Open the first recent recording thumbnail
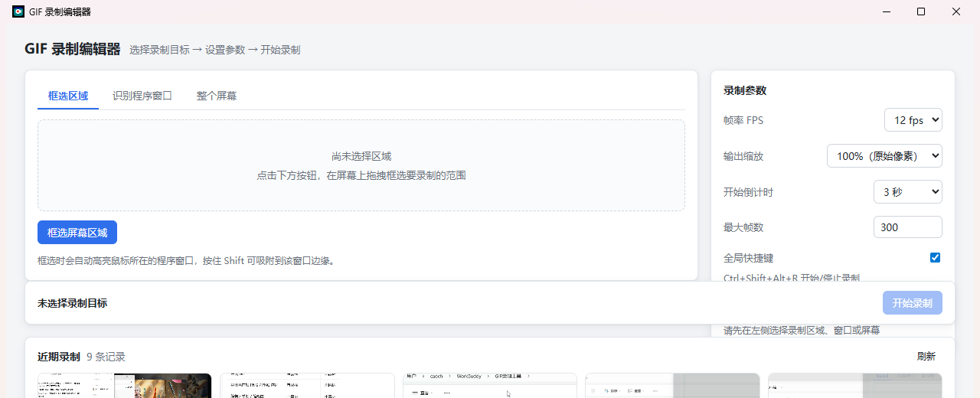Image resolution: width=980 pixels, height=398 pixels. (x=125, y=386)
